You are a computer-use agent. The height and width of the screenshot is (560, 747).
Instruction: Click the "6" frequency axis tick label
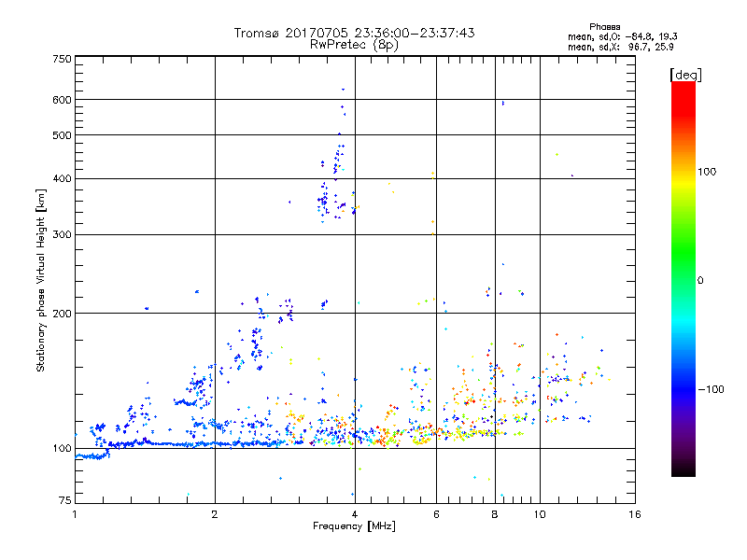pos(436,514)
